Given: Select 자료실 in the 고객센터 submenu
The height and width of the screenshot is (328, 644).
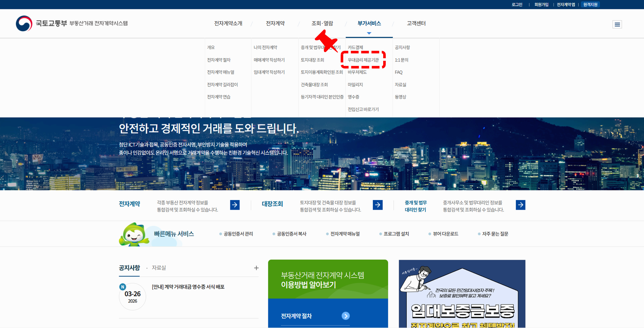Looking at the screenshot, I should (401, 85).
